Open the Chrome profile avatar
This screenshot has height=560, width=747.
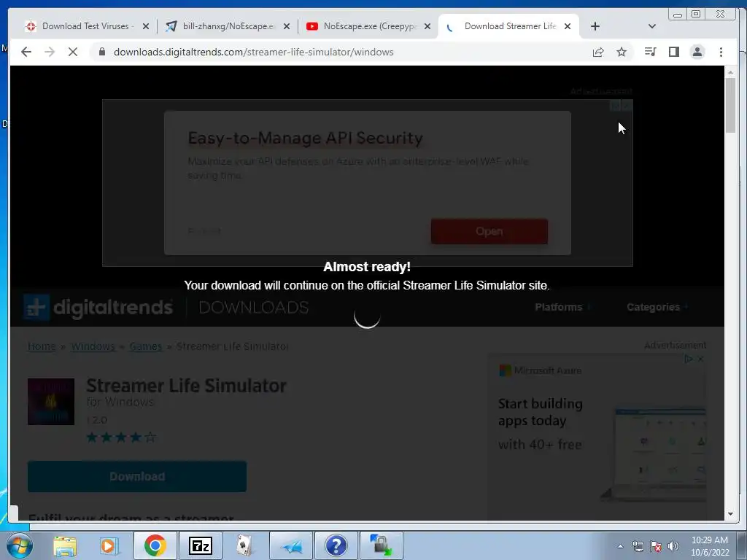point(697,52)
